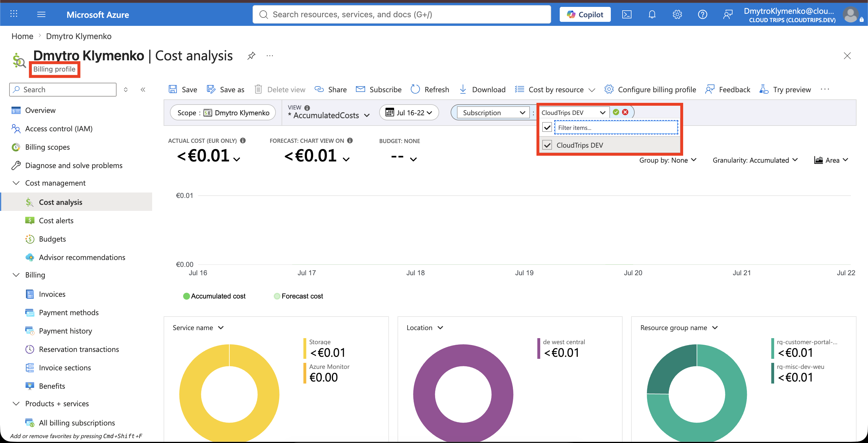The height and width of the screenshot is (443, 868).
Task: Show info for Forecast chart view
Action: click(350, 140)
